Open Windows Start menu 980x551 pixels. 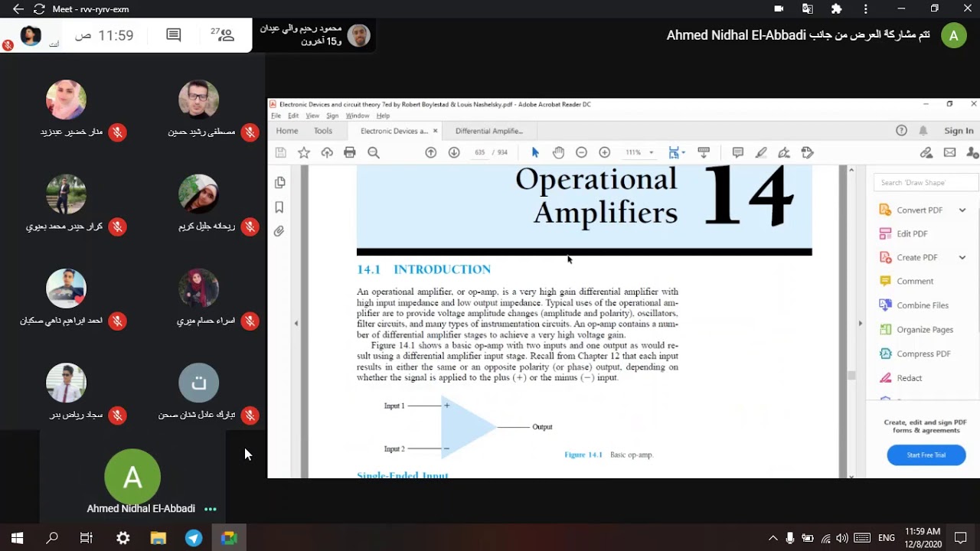pyautogui.click(x=17, y=538)
